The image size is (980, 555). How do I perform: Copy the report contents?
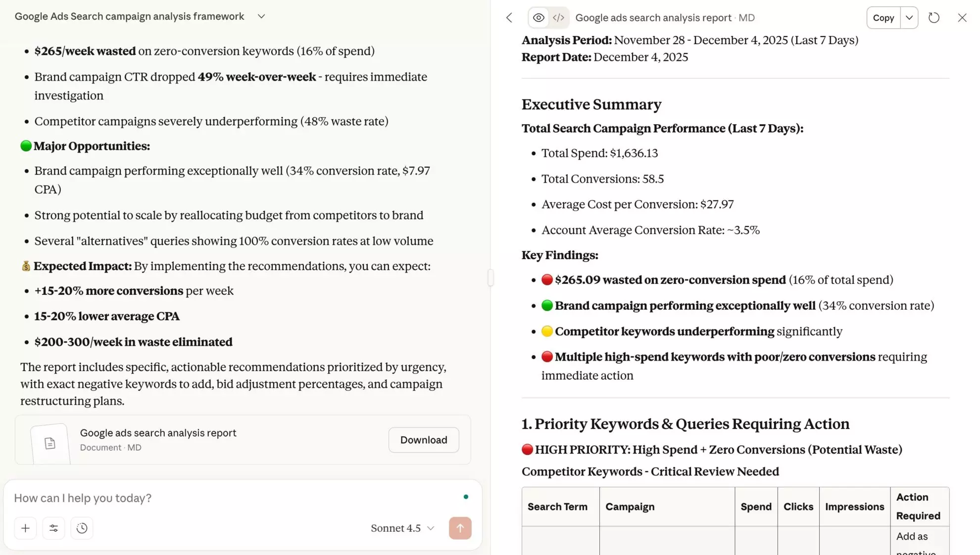coord(883,17)
